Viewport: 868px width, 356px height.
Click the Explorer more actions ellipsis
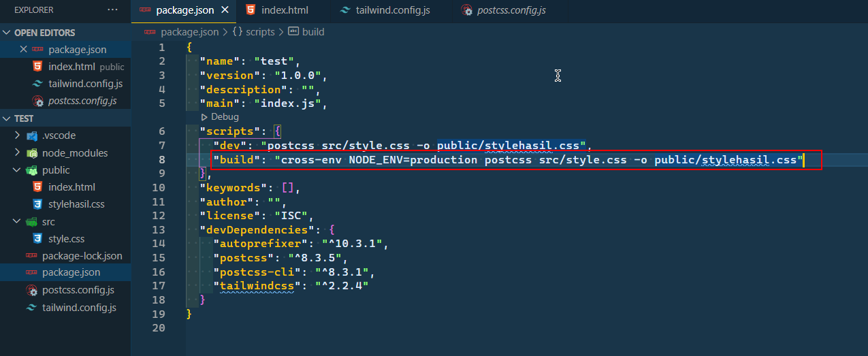tap(112, 10)
